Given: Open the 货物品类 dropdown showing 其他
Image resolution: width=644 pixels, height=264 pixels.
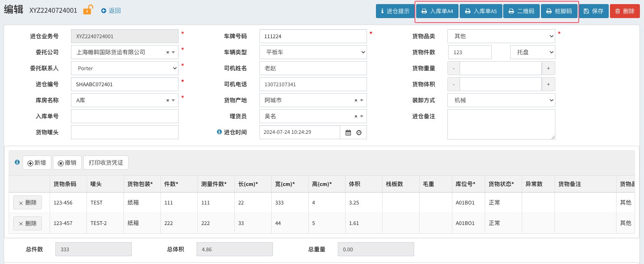Looking at the screenshot, I should pyautogui.click(x=501, y=36).
